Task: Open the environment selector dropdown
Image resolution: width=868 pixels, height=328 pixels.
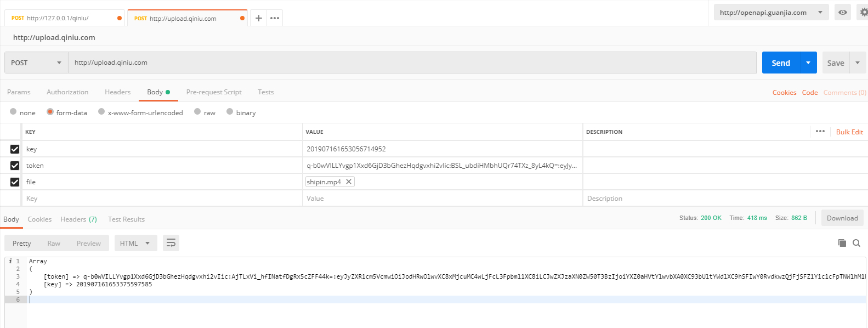Action: pyautogui.click(x=771, y=12)
